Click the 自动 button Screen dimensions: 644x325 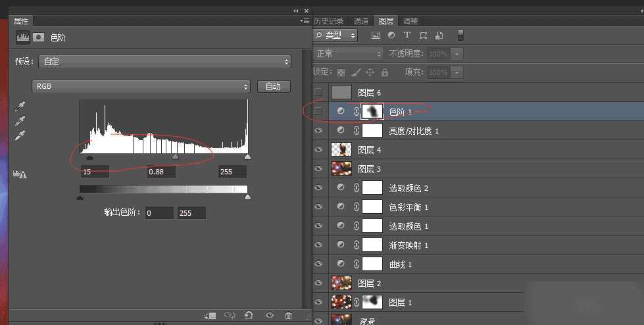(273, 86)
